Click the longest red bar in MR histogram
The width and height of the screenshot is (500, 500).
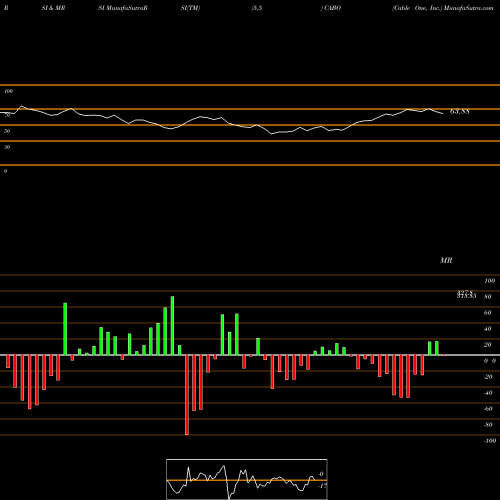point(187,395)
